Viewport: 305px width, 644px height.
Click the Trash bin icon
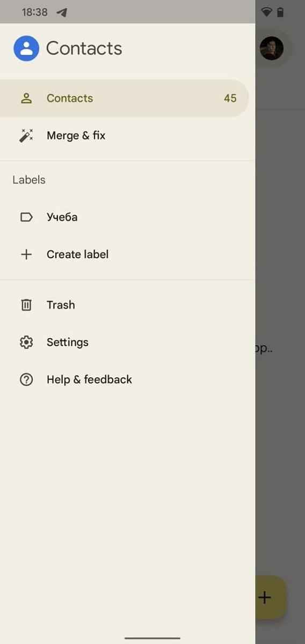[26, 305]
